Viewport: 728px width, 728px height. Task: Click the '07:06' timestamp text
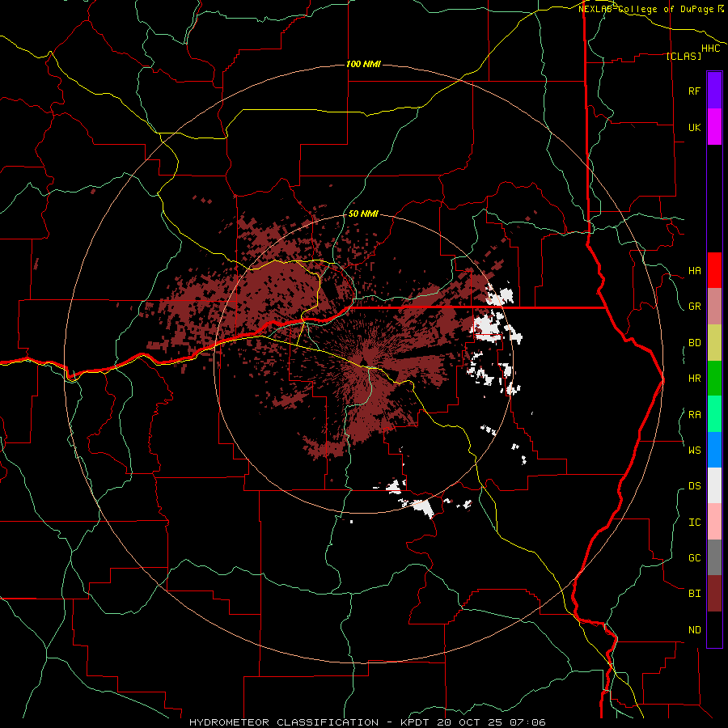[527, 722]
